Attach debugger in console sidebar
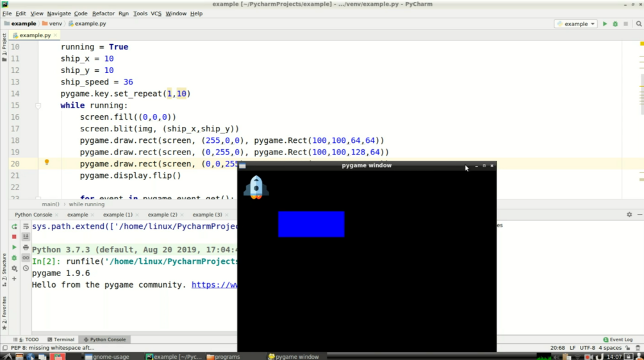Viewport: 644px width, 360px height. 14,258
